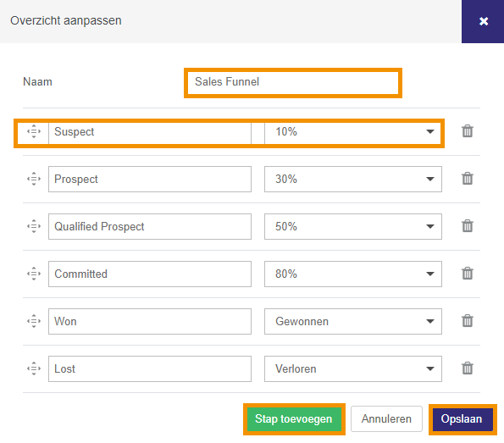Click the move handle beside Prospect
The width and height of the screenshot is (504, 443).
[34, 179]
